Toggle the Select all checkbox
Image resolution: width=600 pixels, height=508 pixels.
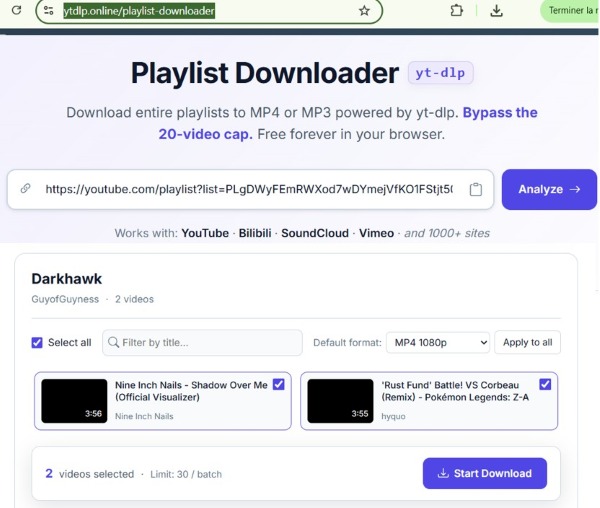pos(37,342)
